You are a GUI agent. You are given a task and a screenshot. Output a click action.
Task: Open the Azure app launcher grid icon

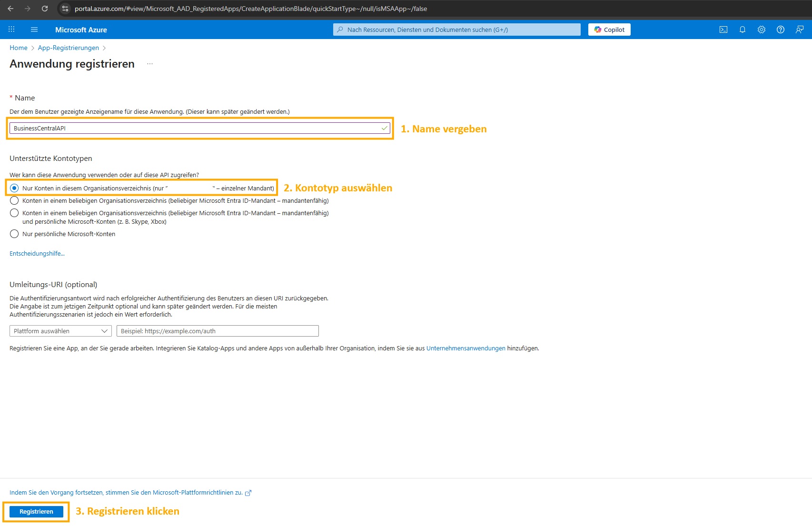pos(11,30)
